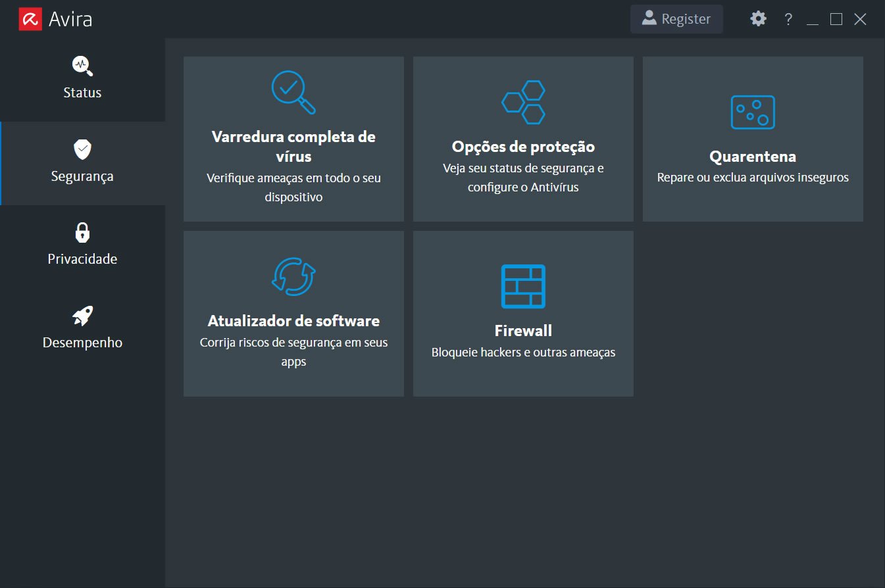
Task: Click the Avira logo icon
Action: (x=30, y=19)
